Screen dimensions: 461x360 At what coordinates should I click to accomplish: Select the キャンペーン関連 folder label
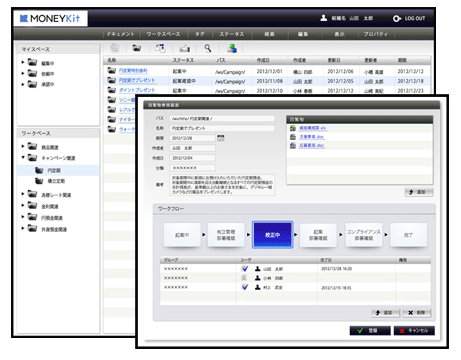(58, 158)
